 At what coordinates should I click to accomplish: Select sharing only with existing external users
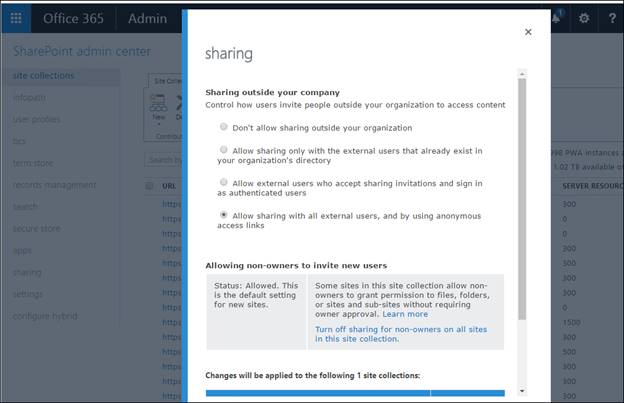224,150
